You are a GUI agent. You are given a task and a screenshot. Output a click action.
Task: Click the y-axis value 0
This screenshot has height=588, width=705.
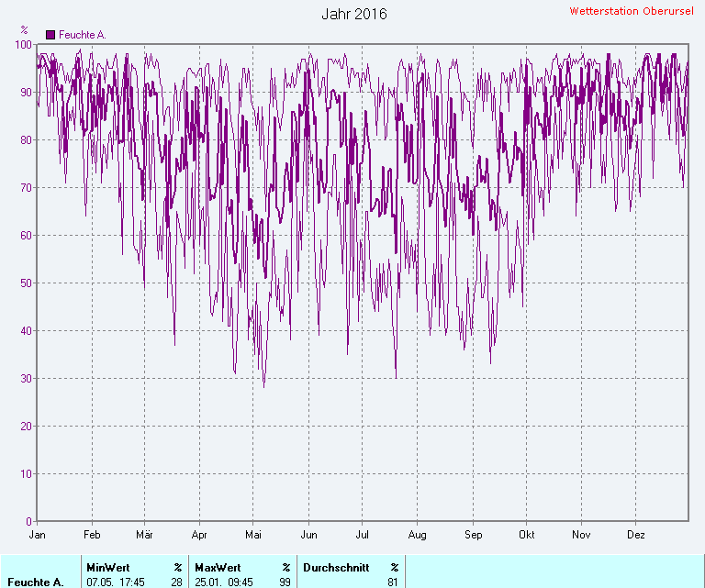[29, 522]
